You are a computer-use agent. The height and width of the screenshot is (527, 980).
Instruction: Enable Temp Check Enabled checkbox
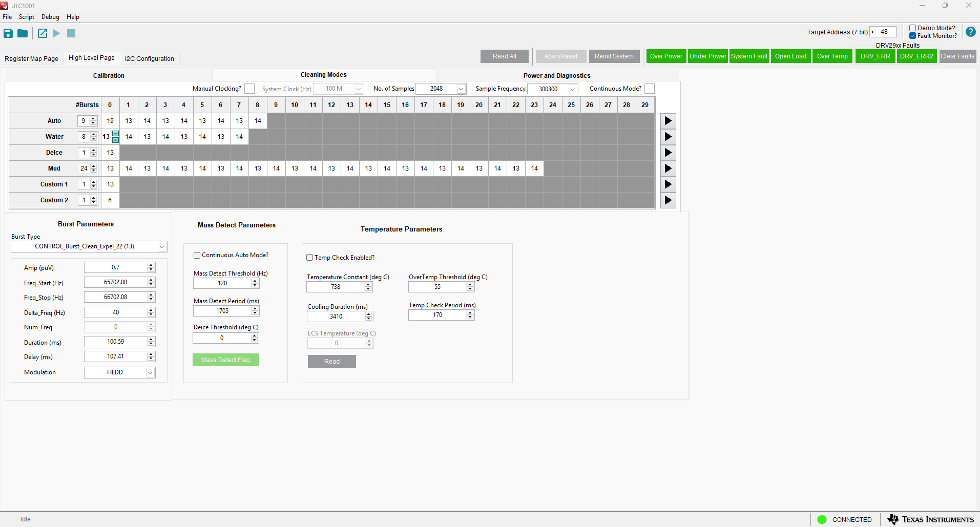310,258
